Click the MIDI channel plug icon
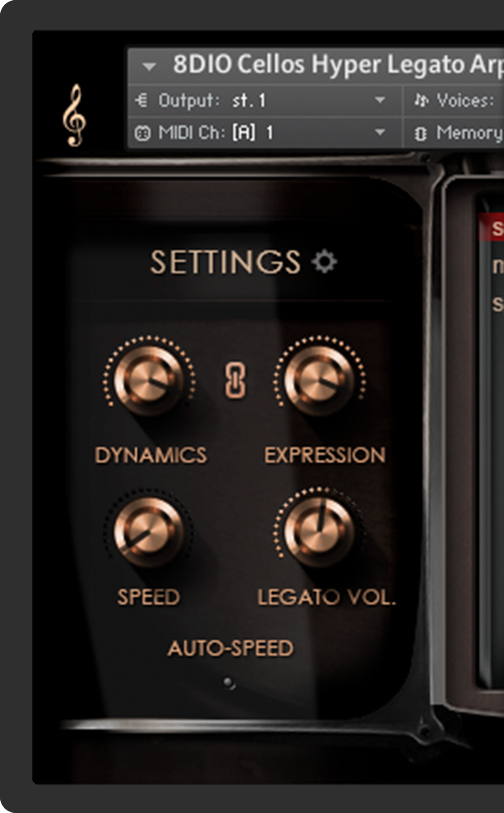The image size is (504, 813). [142, 133]
